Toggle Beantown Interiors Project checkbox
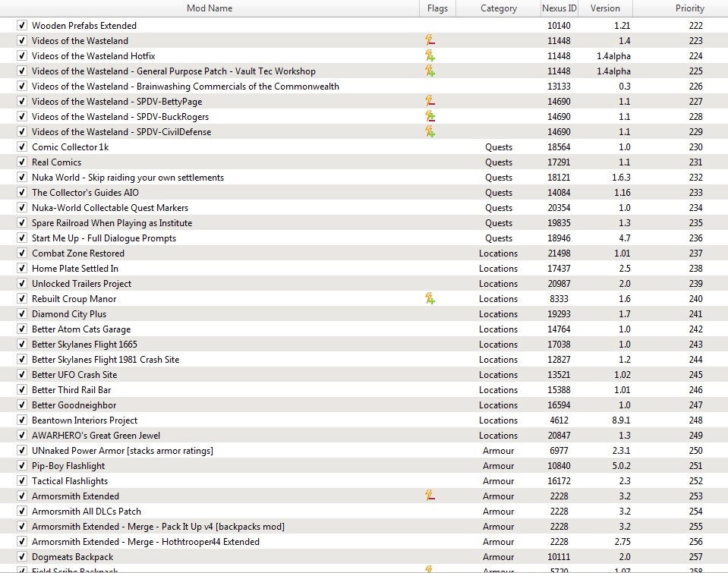Viewport: 728px width, 573px height. 22,420
